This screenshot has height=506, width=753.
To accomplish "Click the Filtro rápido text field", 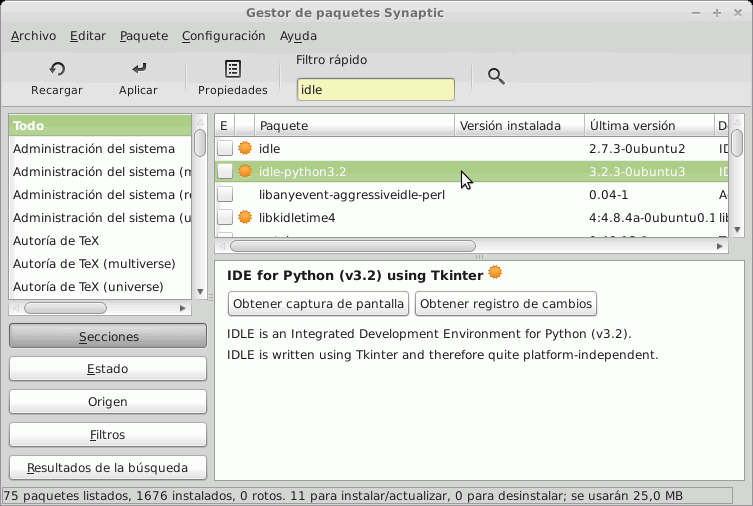I will coord(376,90).
